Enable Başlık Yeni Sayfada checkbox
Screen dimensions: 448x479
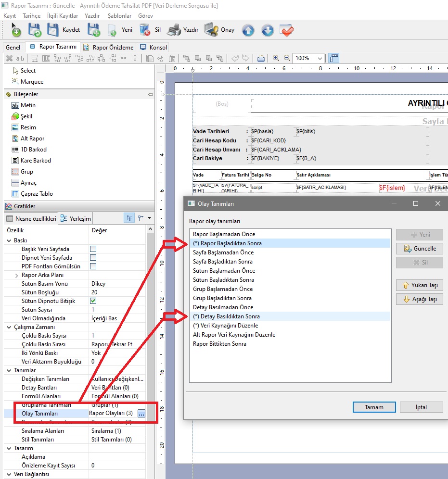click(x=93, y=249)
